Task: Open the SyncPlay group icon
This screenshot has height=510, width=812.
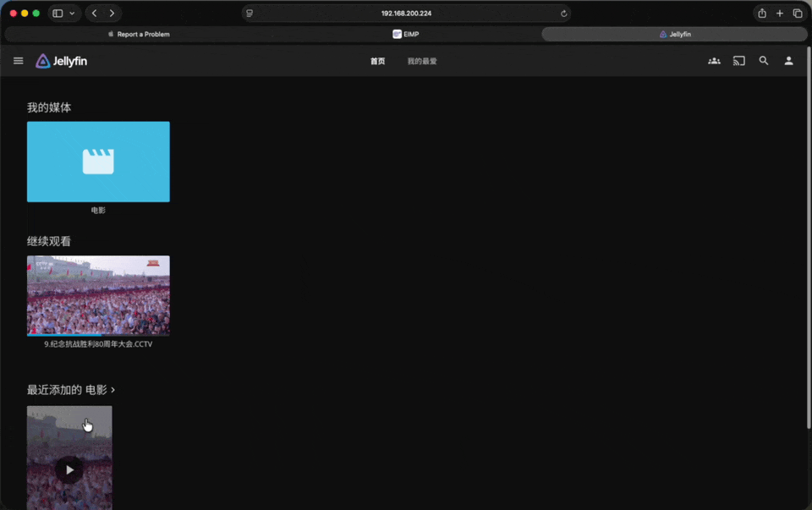Action: tap(714, 61)
